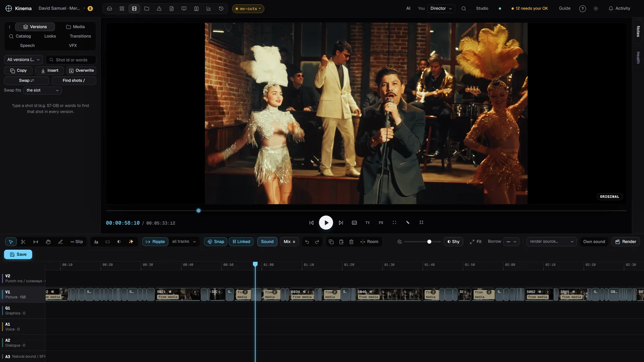This screenshot has width=644, height=362.
Task: Open the grid dashboard view
Action: pos(122,8)
